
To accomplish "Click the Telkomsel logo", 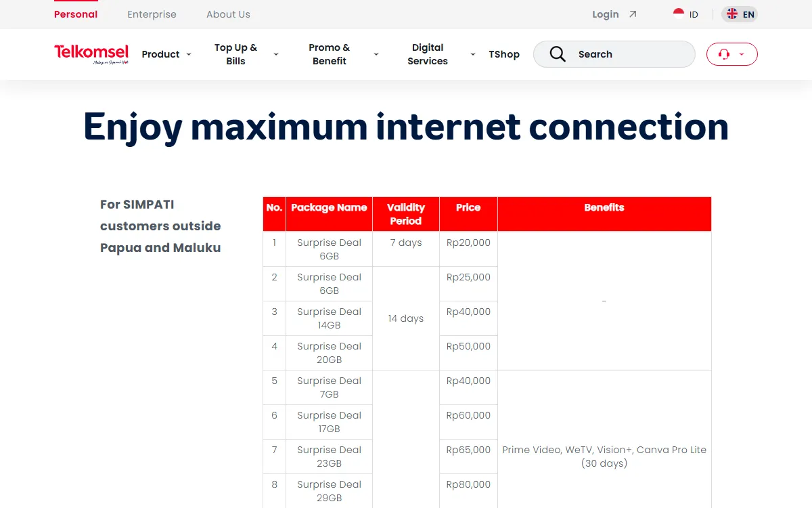I will click(91, 54).
